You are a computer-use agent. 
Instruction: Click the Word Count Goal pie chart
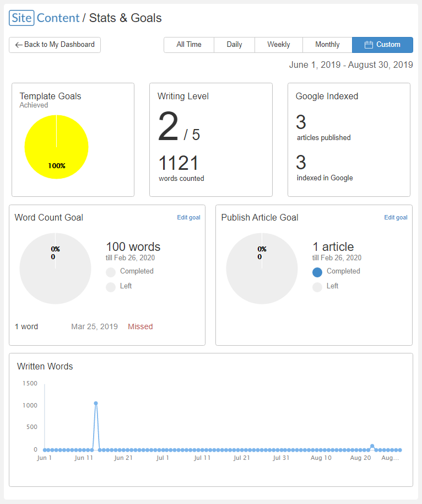point(55,269)
